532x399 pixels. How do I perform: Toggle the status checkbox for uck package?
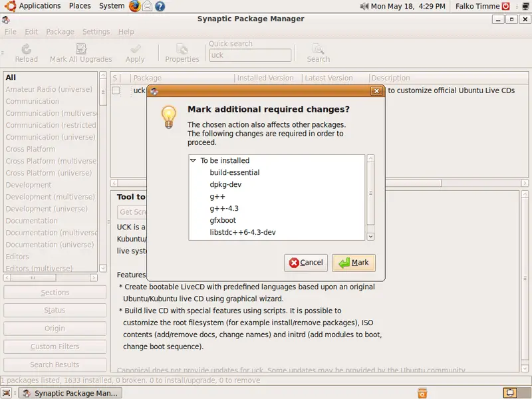116,90
